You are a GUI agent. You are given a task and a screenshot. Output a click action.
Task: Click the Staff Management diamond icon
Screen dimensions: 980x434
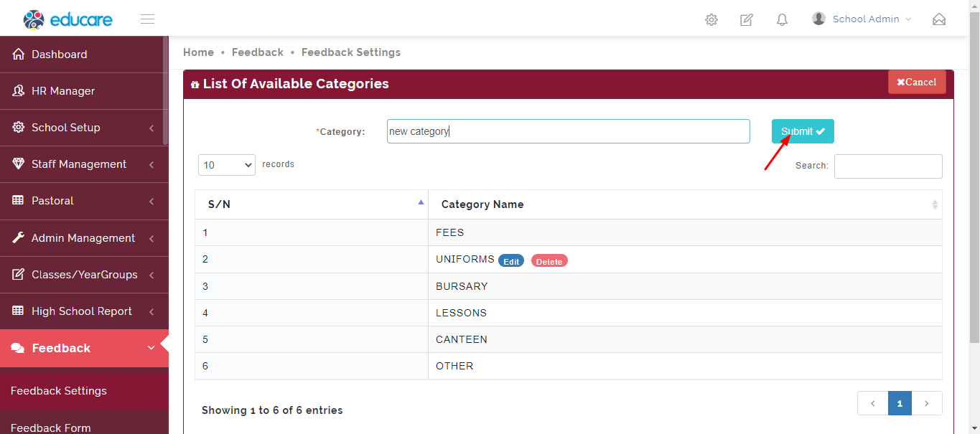click(19, 164)
